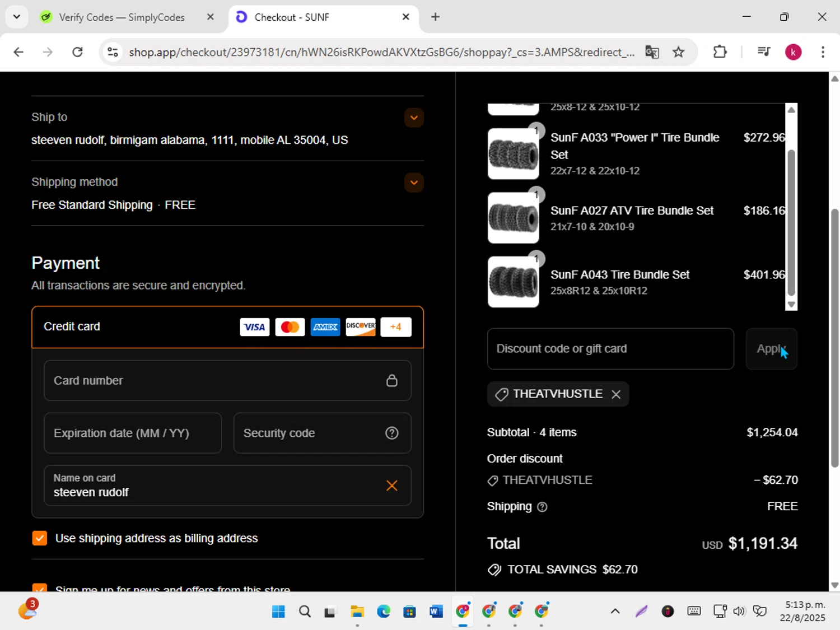840x630 pixels.
Task: Click the Security code field
Action: (322, 433)
